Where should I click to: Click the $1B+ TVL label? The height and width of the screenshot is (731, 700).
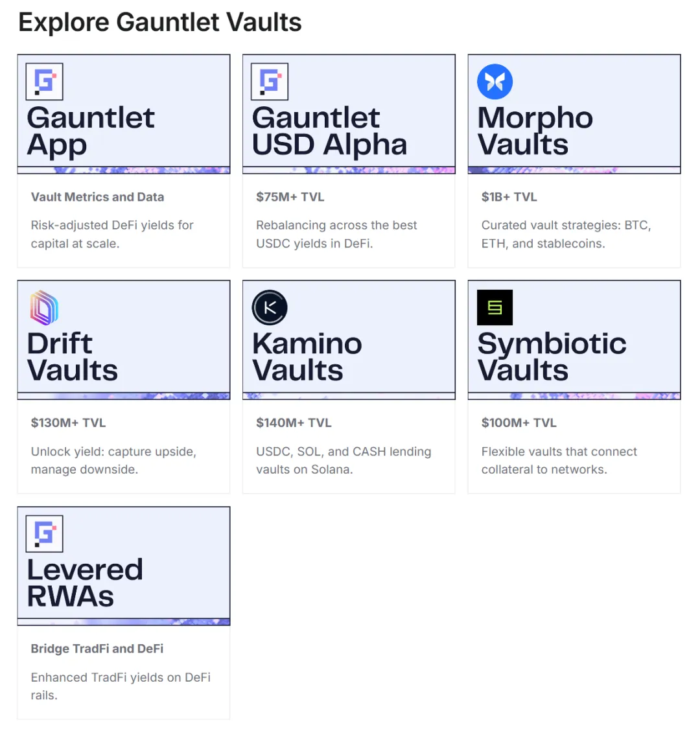(509, 197)
